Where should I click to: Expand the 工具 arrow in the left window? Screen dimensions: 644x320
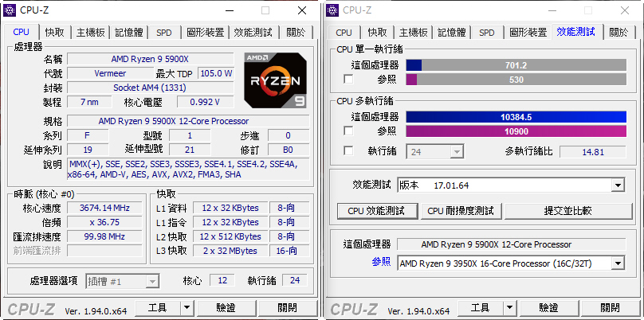pyautogui.click(x=187, y=308)
